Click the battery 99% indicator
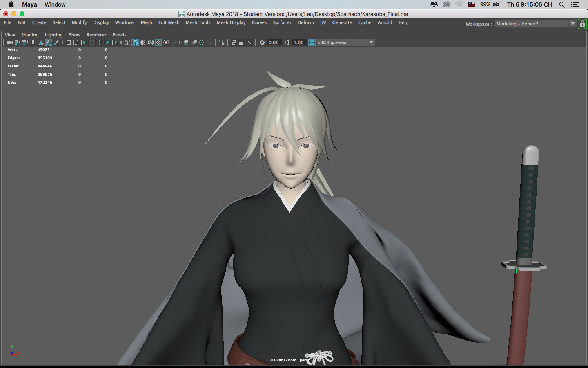The image size is (588, 368). (490, 4)
